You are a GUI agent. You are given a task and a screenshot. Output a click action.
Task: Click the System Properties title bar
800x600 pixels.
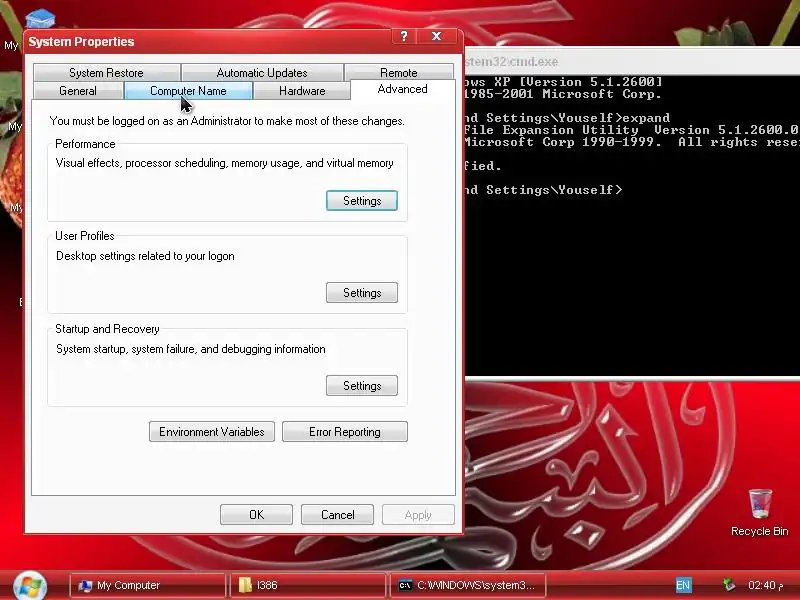pos(209,41)
